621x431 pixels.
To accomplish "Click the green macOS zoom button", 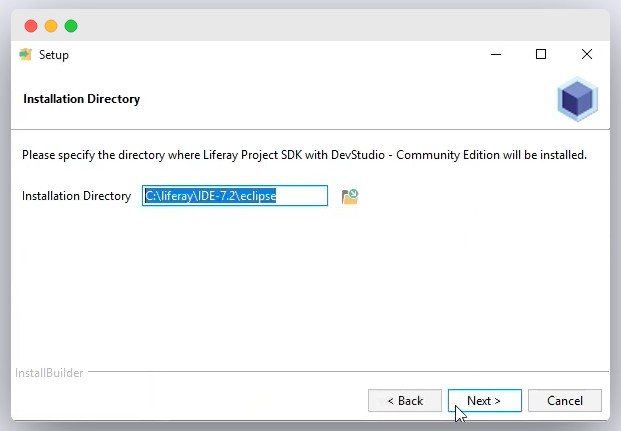I will coord(71,26).
